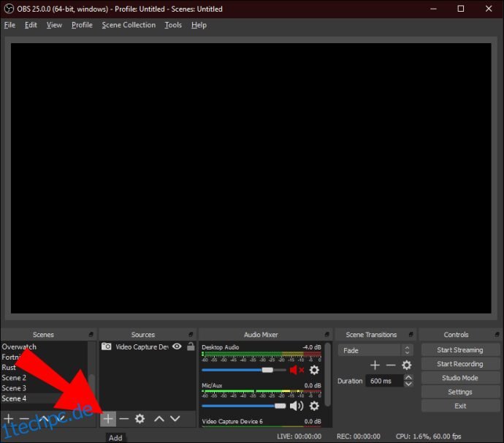Image resolution: width=504 pixels, height=443 pixels.
Task: Undock the Controls panel
Action: pyautogui.click(x=497, y=335)
